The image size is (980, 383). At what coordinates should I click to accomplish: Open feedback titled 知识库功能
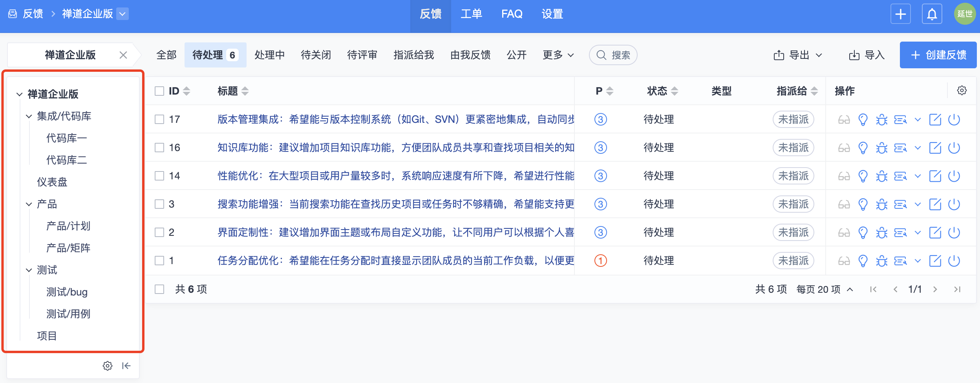click(396, 148)
